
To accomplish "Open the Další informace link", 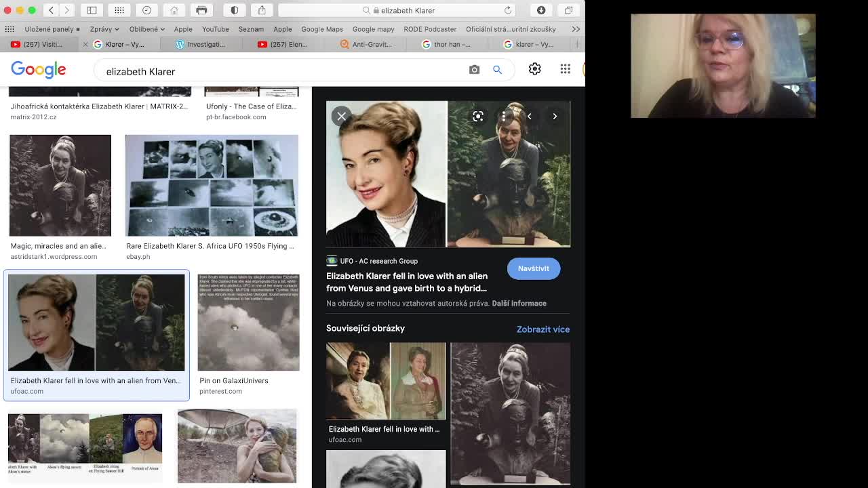I will [x=519, y=304].
